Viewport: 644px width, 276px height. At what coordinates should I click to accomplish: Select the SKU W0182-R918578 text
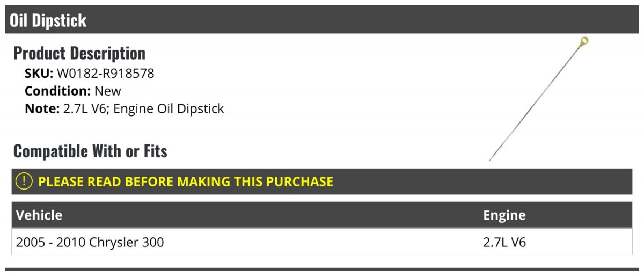90,74
